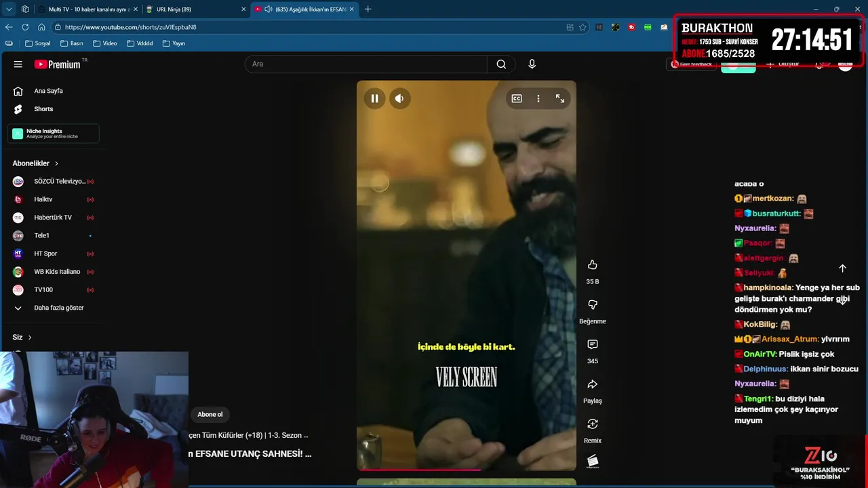
Task: Dislike the Short via Beğenme thumbs-down
Action: 593,304
